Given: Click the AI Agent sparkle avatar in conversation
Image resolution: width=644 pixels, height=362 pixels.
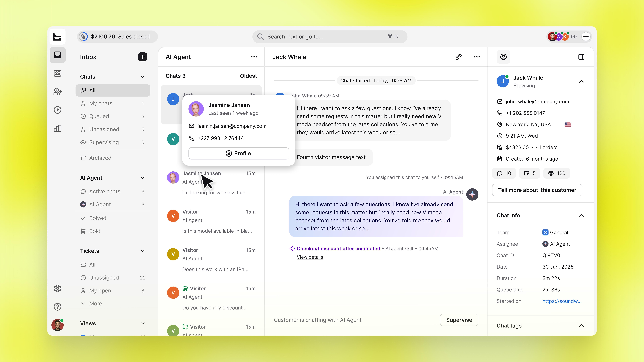Looking at the screenshot, I should coord(472,194).
